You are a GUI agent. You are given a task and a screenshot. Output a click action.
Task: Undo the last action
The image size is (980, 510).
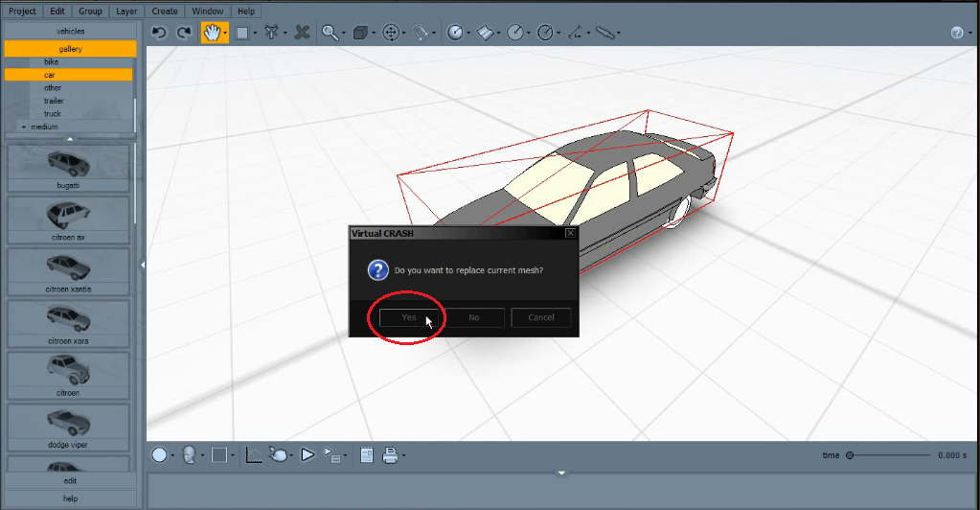(x=159, y=33)
